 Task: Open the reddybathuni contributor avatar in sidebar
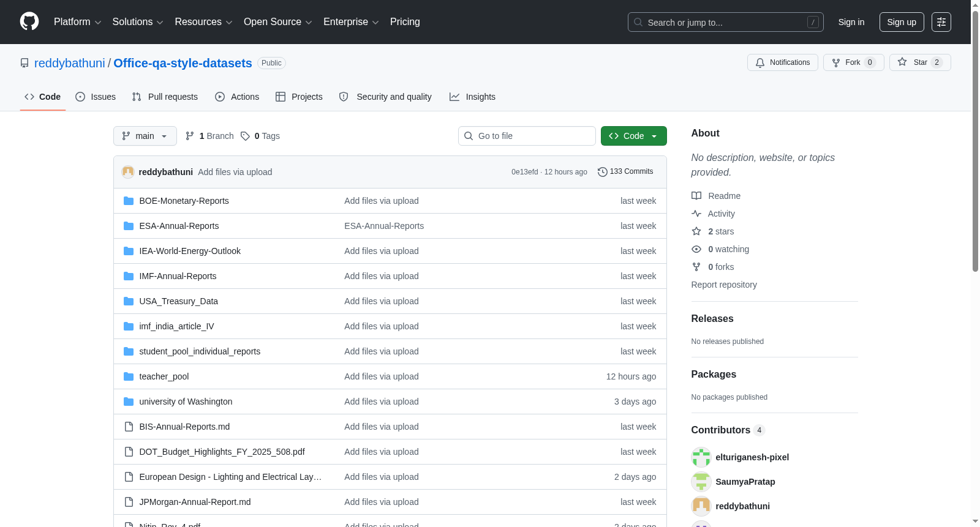pos(701,506)
